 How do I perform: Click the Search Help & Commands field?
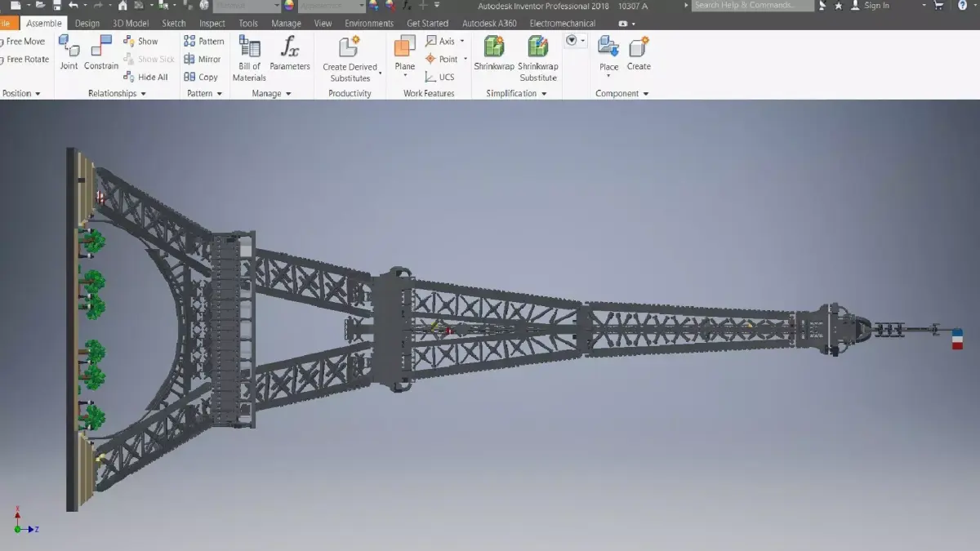[x=752, y=6]
